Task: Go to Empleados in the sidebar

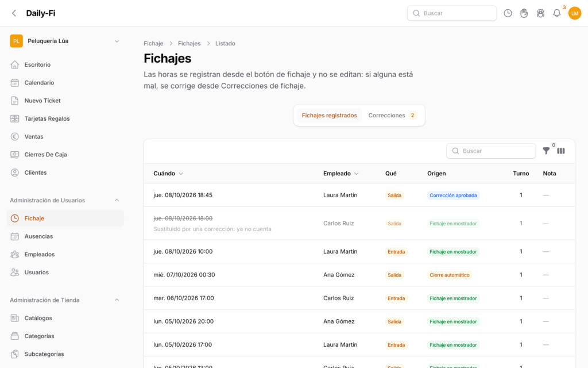Action: click(65, 254)
